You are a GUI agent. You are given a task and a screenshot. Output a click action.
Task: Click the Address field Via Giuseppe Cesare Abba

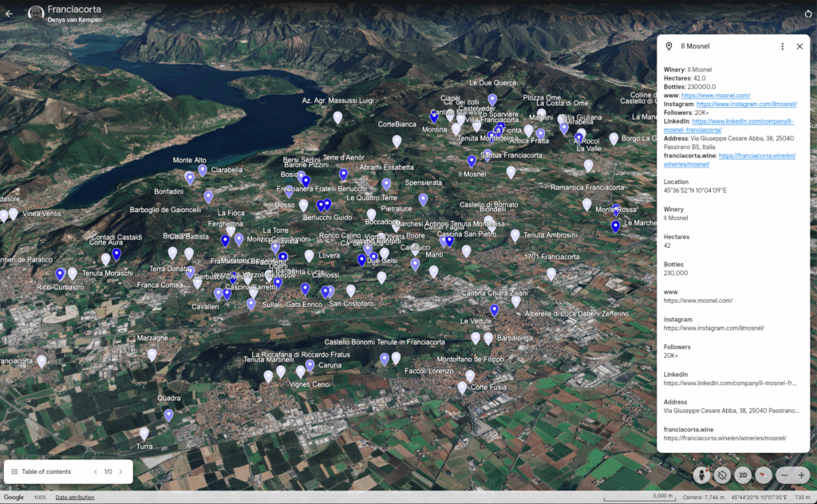point(732,411)
